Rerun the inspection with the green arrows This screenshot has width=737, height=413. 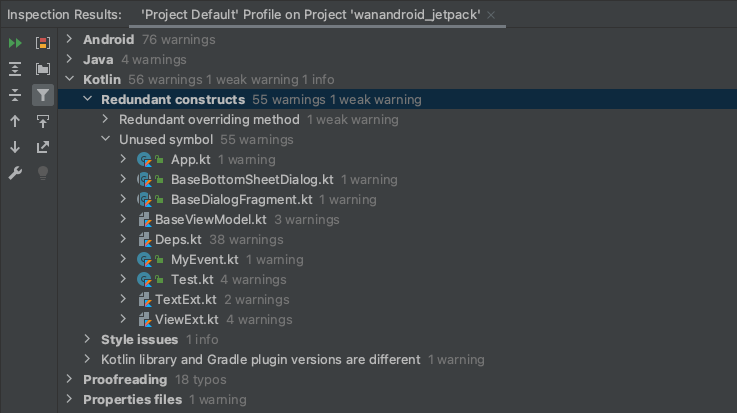coord(15,43)
